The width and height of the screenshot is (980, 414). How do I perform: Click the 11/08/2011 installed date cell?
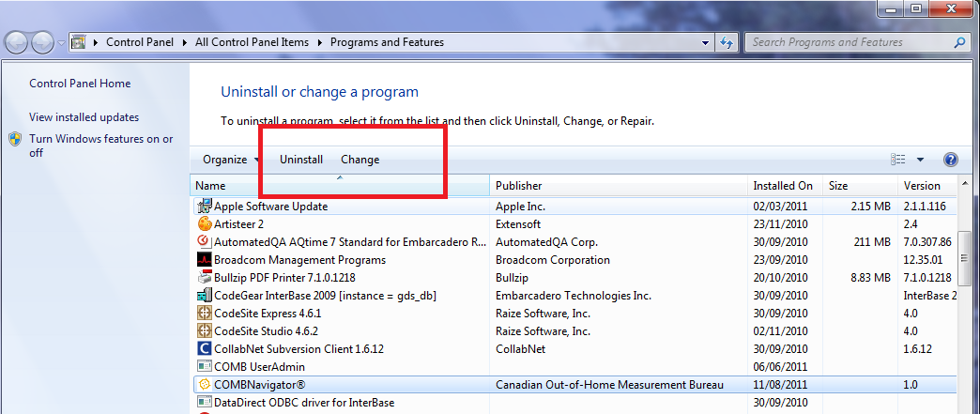[x=780, y=385]
